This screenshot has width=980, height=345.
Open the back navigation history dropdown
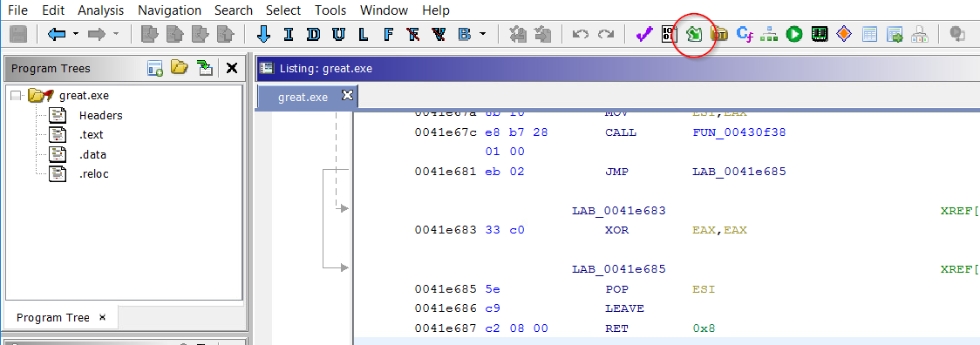75,34
